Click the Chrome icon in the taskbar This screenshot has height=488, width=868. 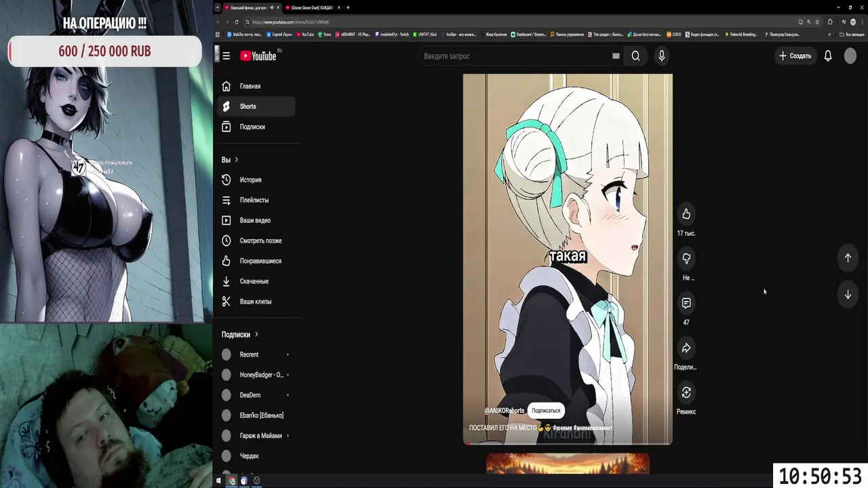[x=232, y=481]
